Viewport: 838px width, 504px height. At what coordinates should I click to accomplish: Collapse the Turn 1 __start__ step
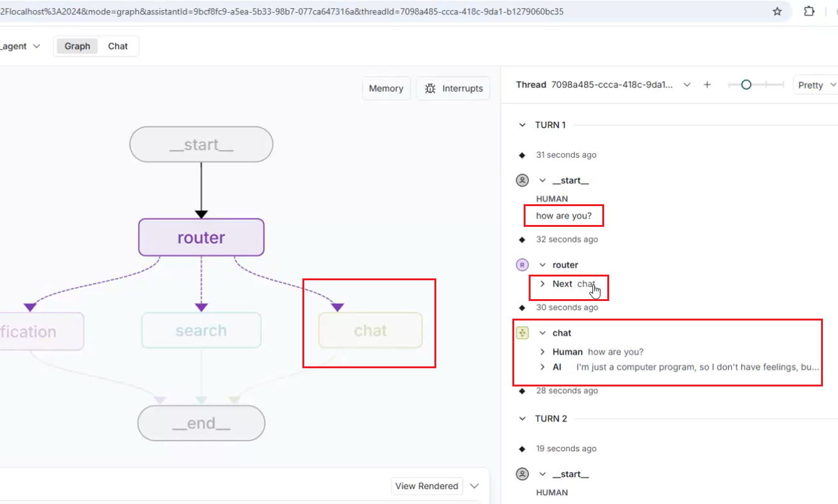point(543,180)
